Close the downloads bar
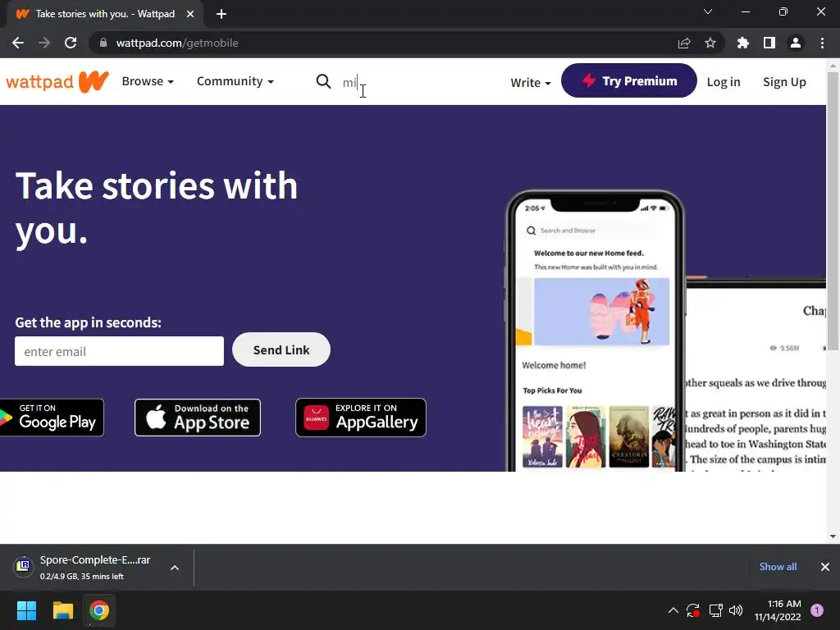This screenshot has width=840, height=630. (825, 567)
